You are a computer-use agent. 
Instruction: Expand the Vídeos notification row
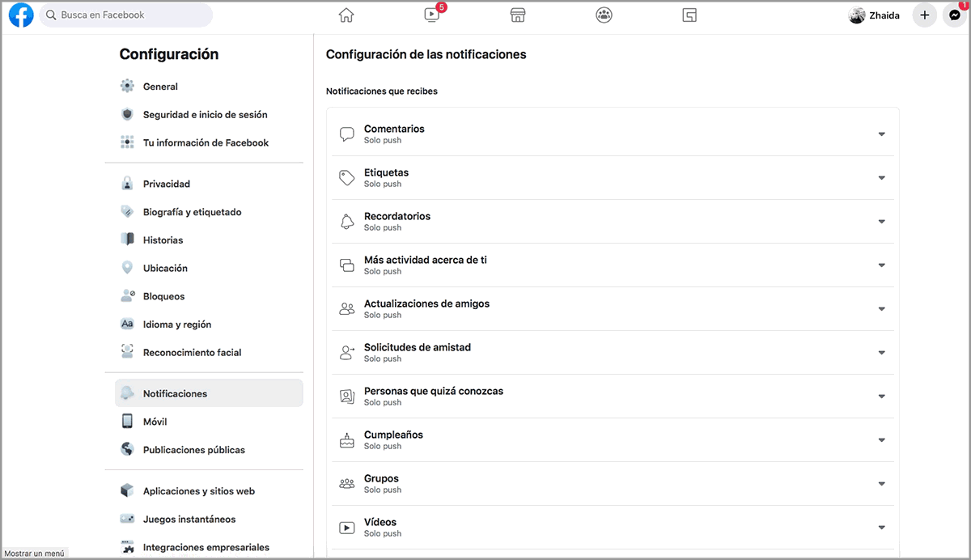(881, 528)
